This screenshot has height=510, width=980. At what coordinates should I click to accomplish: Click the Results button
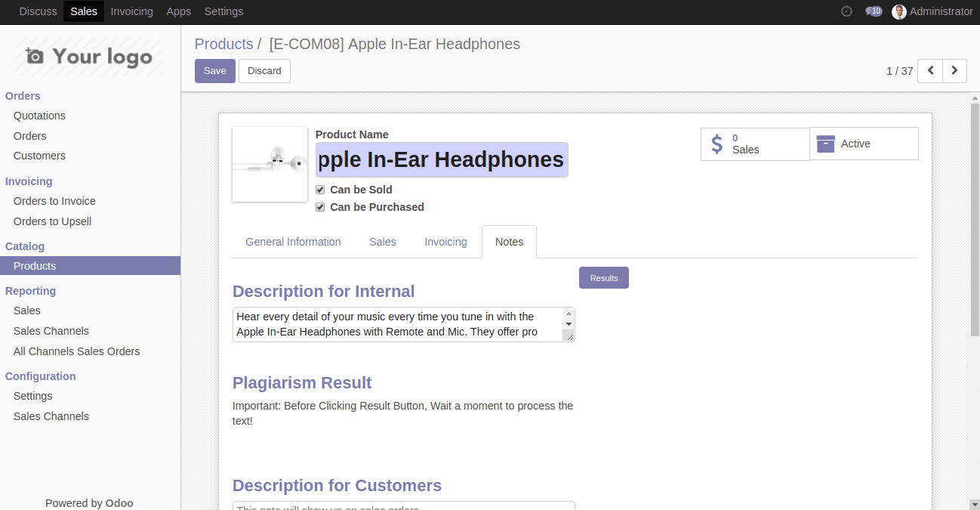pyautogui.click(x=604, y=278)
